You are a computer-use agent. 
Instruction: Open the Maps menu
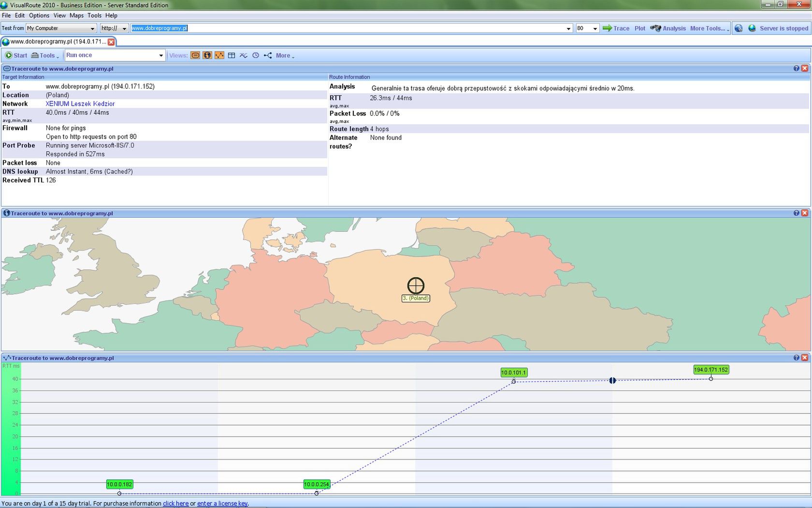(76, 15)
